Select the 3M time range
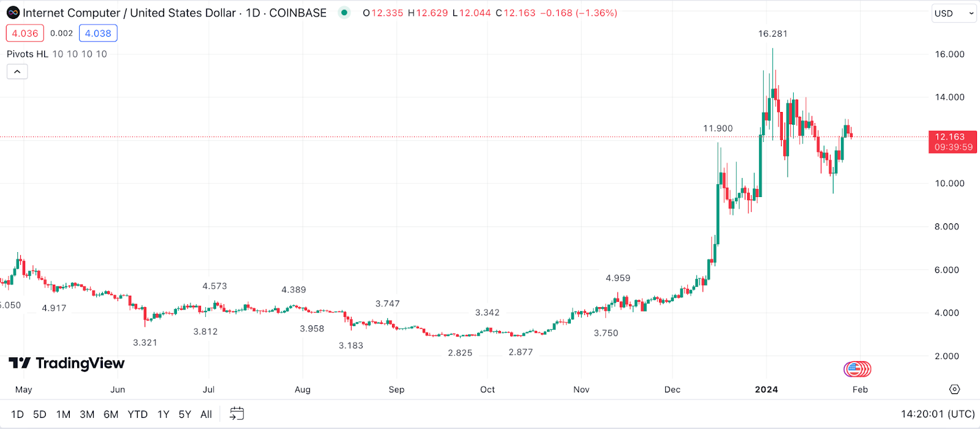Viewport: 980px width, 429px height. [87, 414]
